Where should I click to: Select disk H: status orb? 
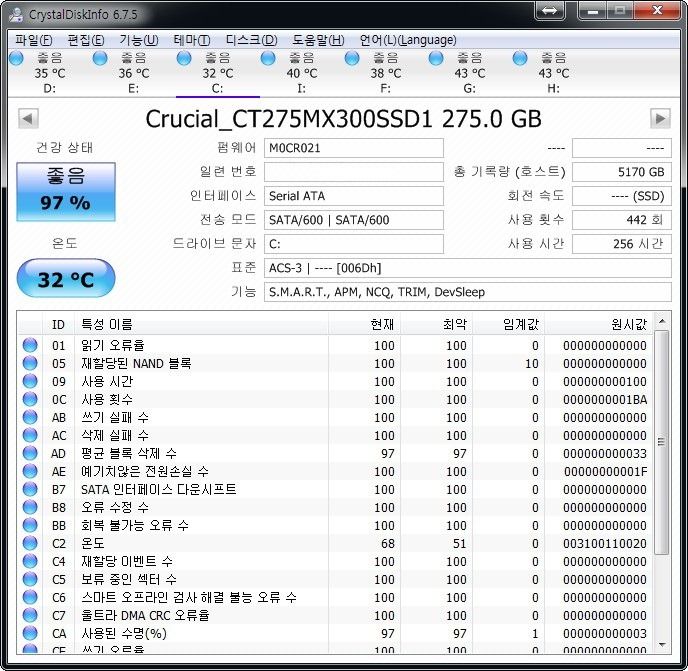pos(520,58)
